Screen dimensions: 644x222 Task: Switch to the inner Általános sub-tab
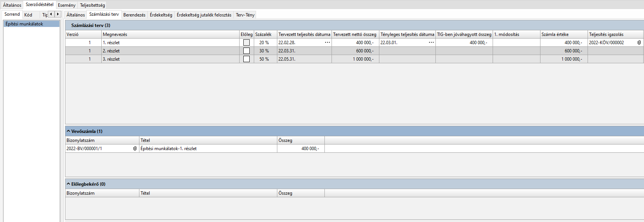tap(76, 15)
